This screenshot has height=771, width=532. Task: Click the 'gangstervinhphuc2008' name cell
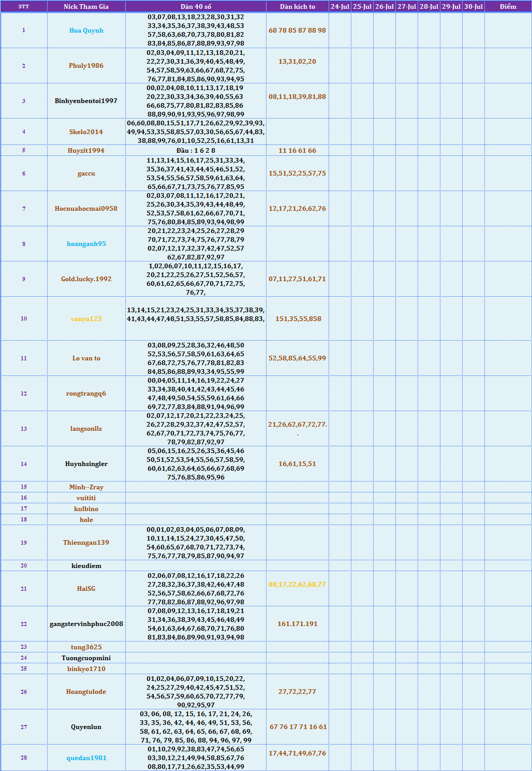tap(86, 624)
